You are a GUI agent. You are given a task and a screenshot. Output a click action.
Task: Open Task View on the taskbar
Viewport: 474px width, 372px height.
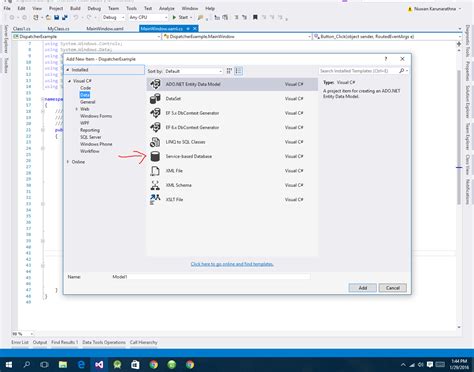pyautogui.click(x=44, y=365)
